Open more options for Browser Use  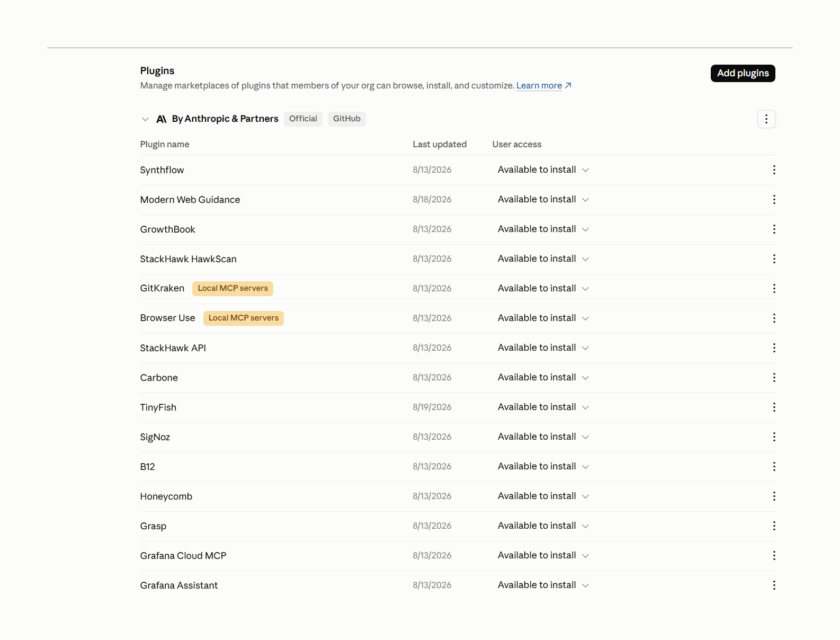(x=774, y=318)
